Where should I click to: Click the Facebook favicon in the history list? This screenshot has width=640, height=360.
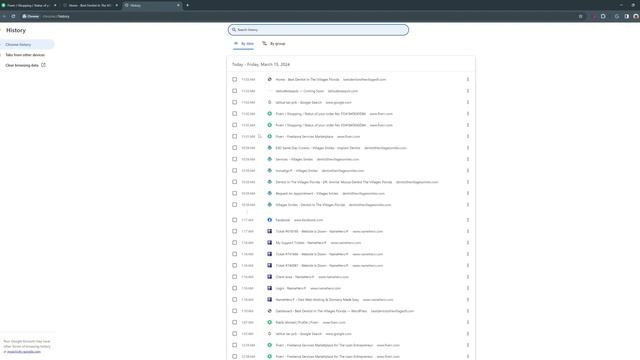coord(269,220)
